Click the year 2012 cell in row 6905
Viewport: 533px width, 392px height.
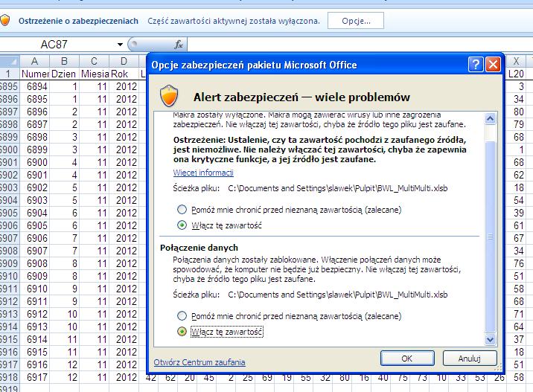124,213
